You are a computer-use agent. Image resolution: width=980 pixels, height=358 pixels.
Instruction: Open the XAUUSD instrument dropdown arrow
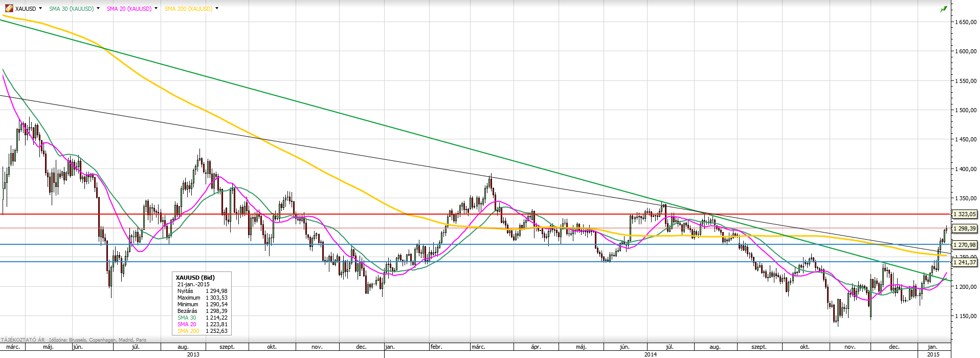(40, 8)
